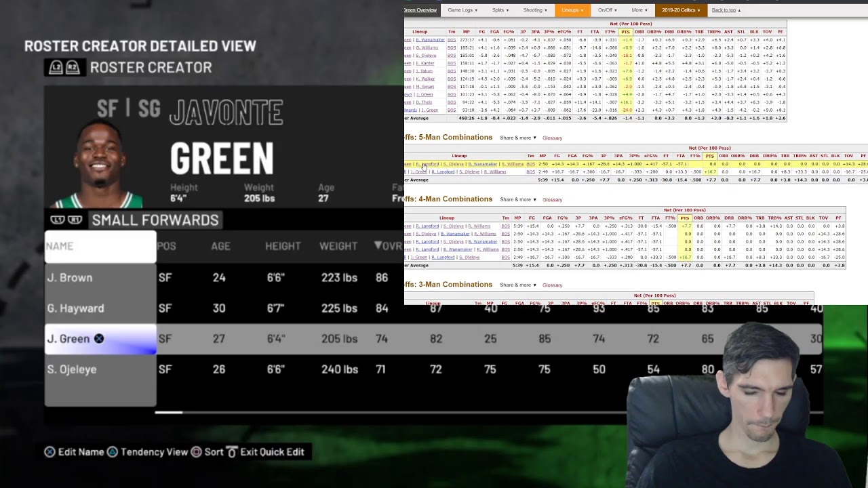Click the WEIGHT column header

click(x=338, y=246)
